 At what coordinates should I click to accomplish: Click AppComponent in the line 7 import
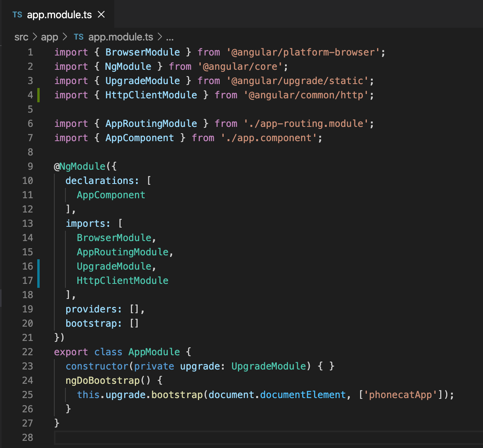(140, 138)
